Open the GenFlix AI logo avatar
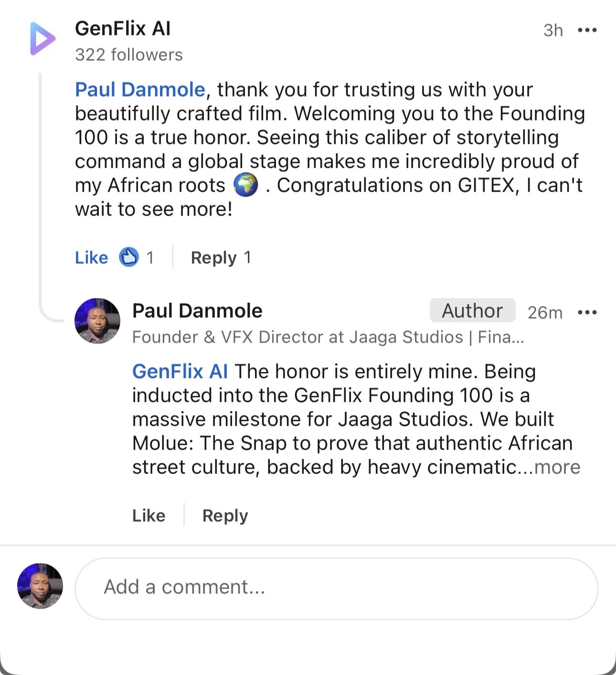The image size is (616, 675). 43,38
